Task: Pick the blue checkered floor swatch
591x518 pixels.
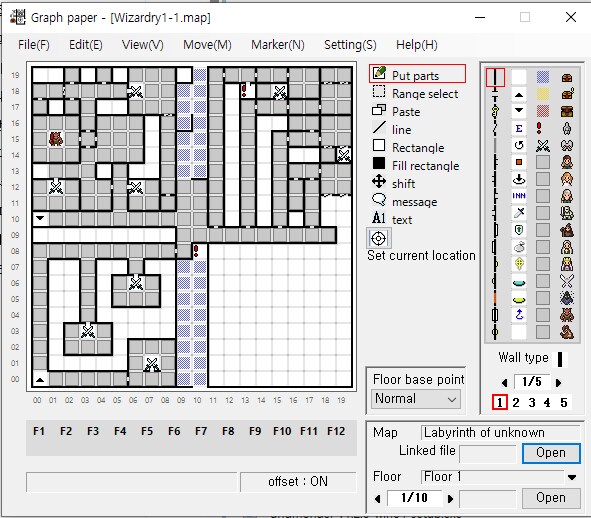Action: pos(543,77)
